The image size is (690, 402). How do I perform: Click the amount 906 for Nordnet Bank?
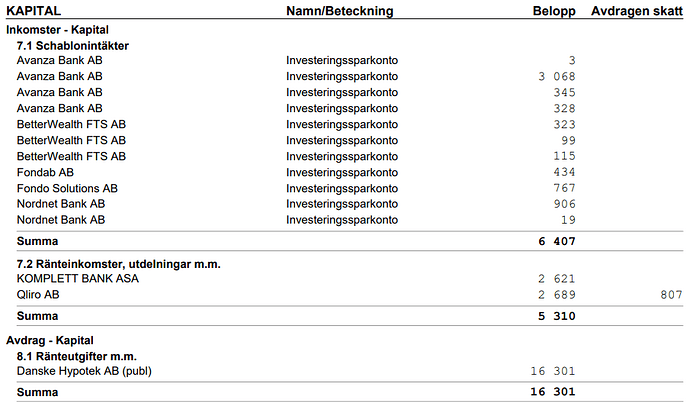pyautogui.click(x=564, y=204)
